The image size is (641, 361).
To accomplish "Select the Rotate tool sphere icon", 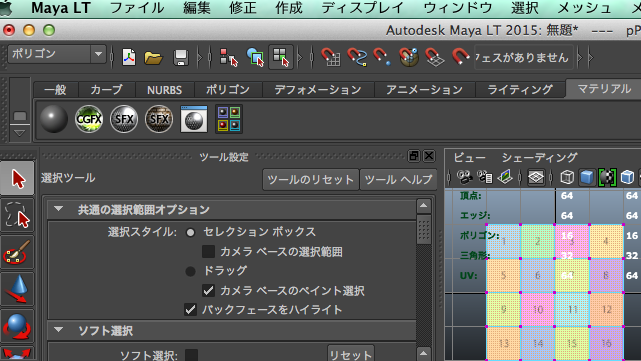I will pos(17,326).
